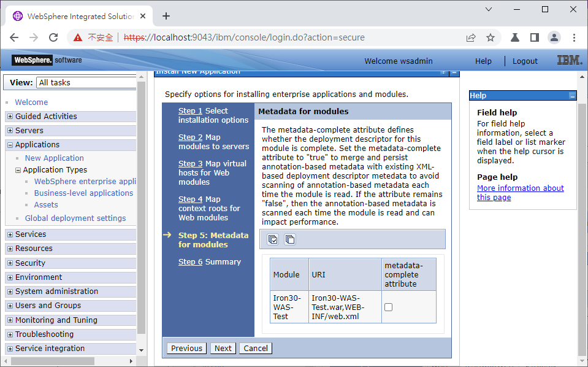Open WebSphere enterprise applications link
Screen dimensions: 588x367
(85, 181)
